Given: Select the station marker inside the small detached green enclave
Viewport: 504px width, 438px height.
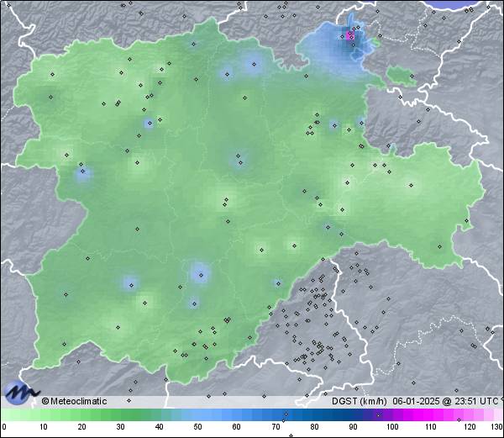Looking at the screenshot, I should 412,77.
